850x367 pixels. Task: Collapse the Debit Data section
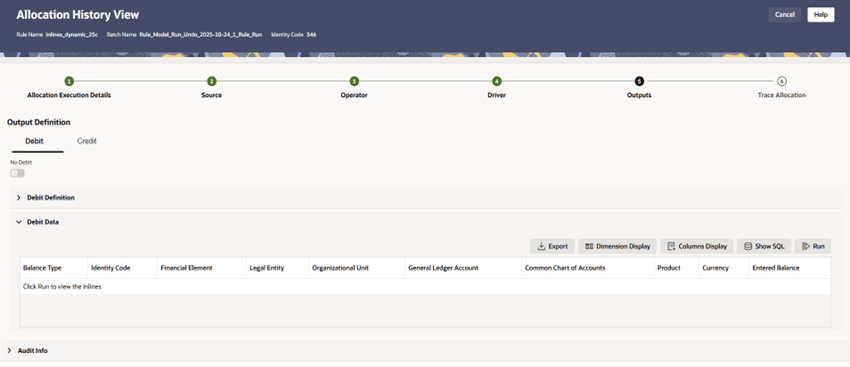(18, 222)
